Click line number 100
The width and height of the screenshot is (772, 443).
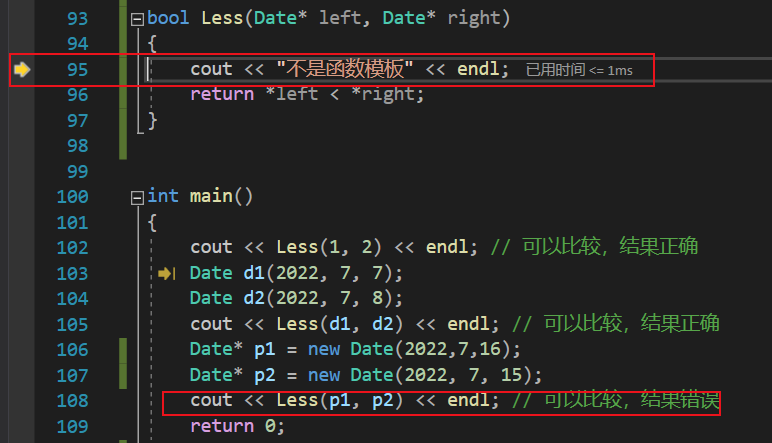(x=72, y=197)
